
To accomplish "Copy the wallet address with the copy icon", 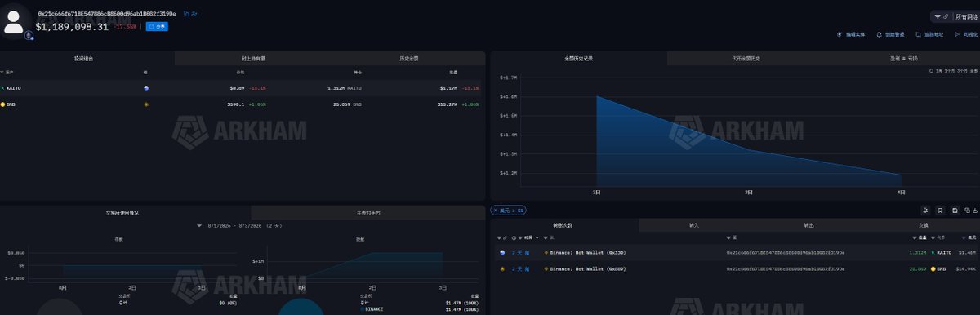I will click(x=186, y=14).
